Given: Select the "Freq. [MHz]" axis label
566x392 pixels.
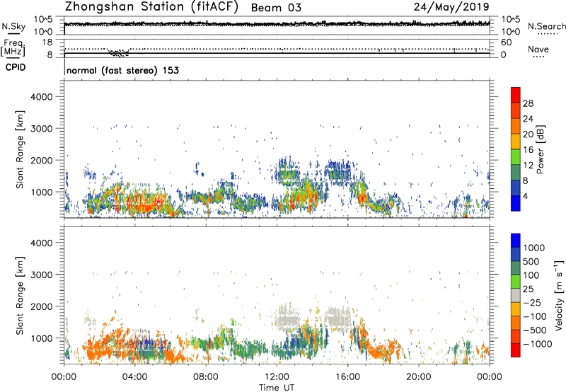Looking at the screenshot, I should pos(13,47).
